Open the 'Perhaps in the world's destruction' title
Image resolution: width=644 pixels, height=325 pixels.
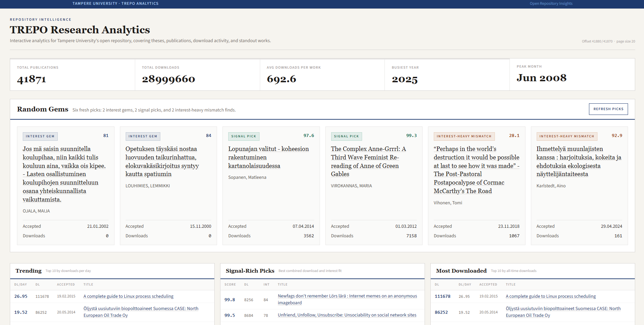point(477,170)
